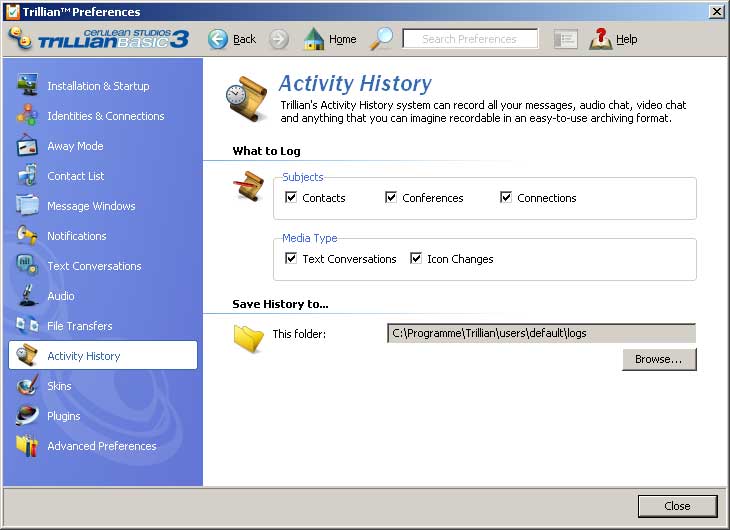Click the Home label in toolbar

point(343,39)
